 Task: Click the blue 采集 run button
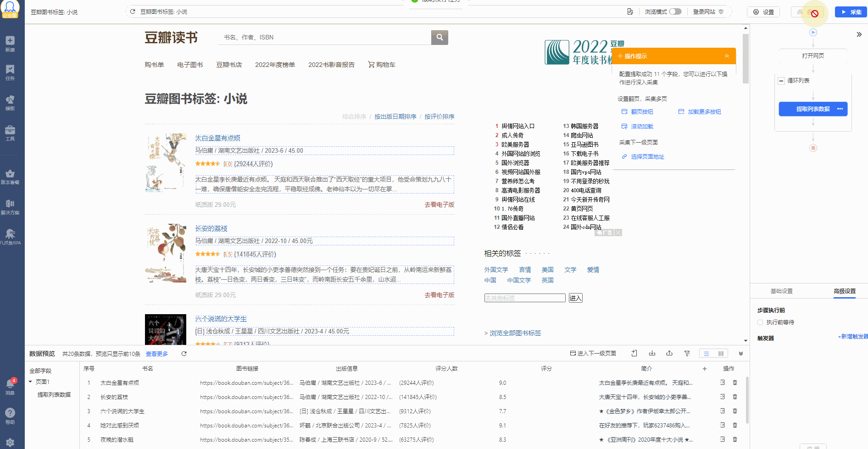851,12
